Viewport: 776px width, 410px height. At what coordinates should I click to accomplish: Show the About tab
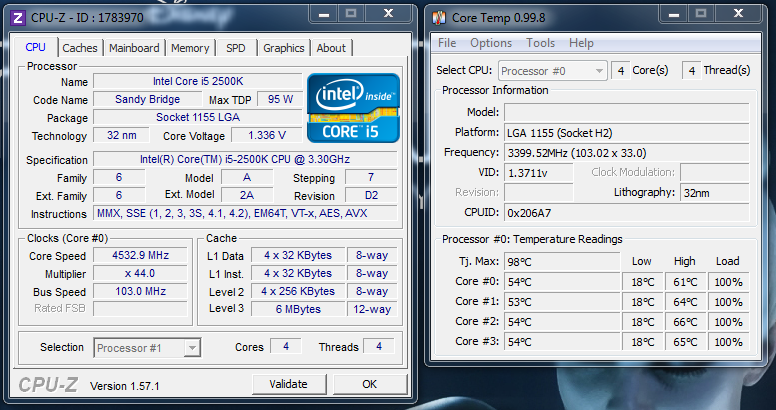point(331,48)
